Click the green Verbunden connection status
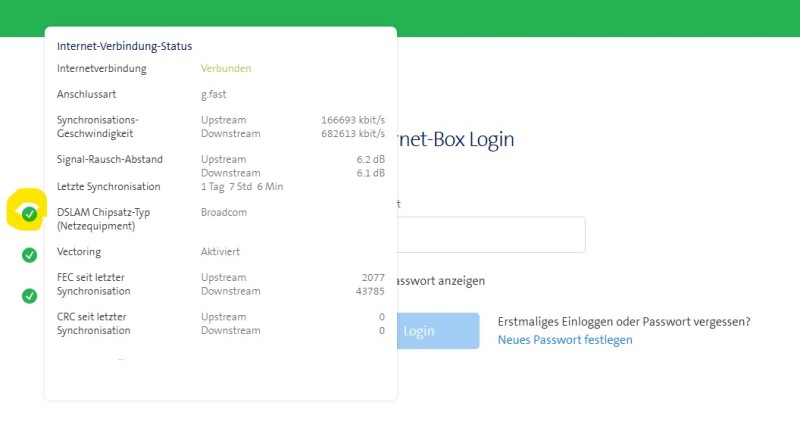Image resolution: width=800 pixels, height=421 pixels. coord(226,69)
